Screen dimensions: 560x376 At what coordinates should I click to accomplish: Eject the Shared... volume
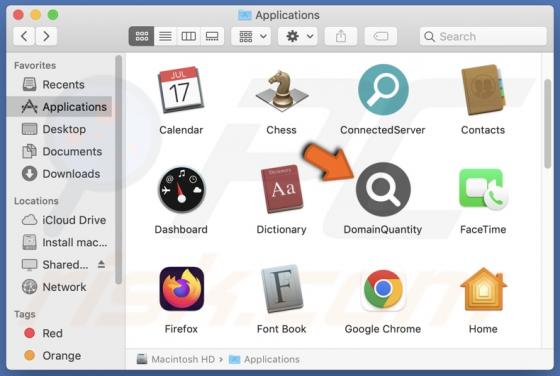click(101, 264)
